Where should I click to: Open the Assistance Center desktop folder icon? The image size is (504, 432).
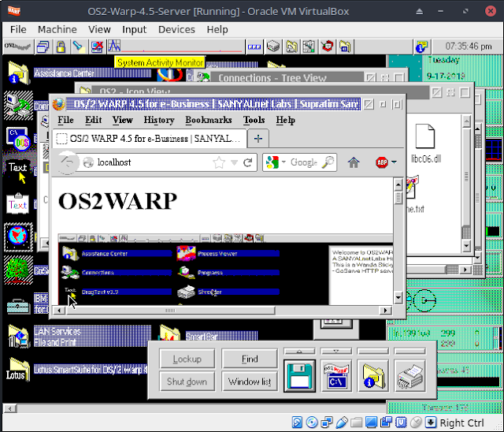point(18,73)
